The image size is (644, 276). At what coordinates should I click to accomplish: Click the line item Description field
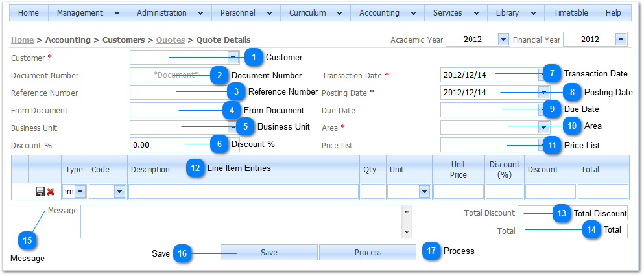(243, 192)
